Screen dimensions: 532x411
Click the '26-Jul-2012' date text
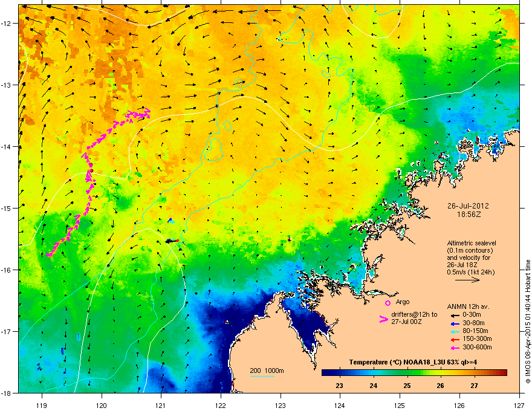tap(468, 206)
